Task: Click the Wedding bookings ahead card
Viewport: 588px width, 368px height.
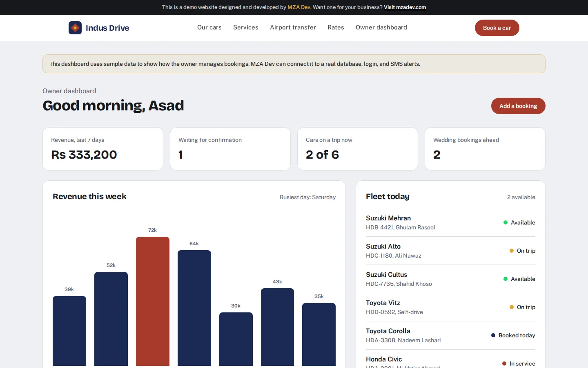Action: (485, 149)
